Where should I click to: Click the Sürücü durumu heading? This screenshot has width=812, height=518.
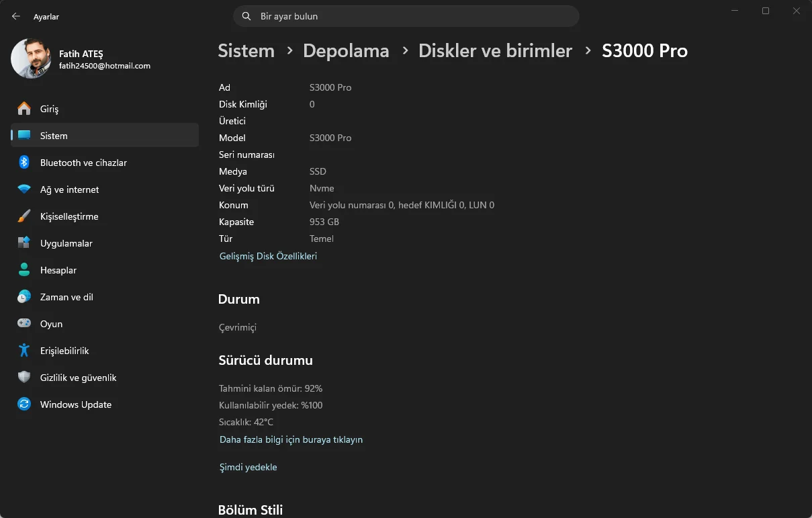click(265, 360)
